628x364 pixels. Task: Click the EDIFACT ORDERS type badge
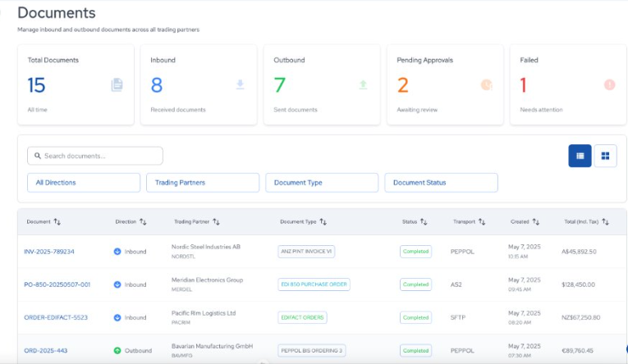302,317
